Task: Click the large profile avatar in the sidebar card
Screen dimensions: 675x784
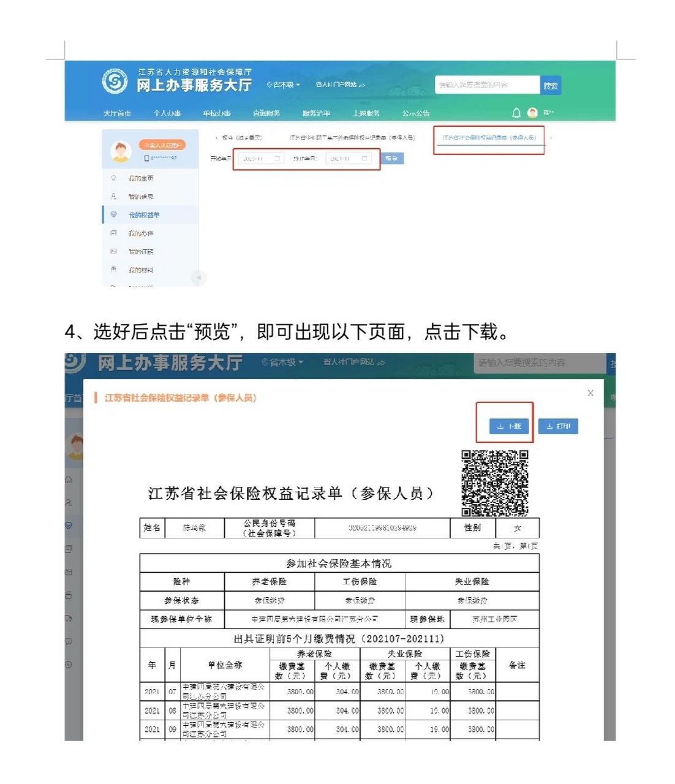Action: [x=121, y=151]
